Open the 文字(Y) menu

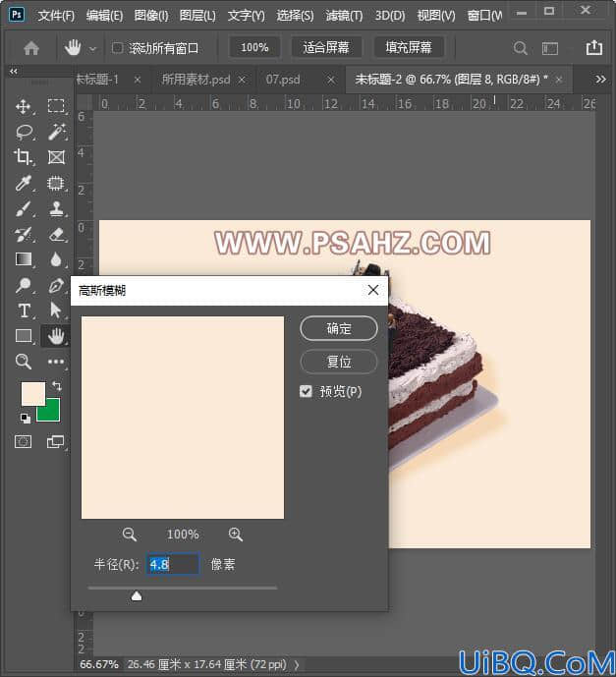246,16
